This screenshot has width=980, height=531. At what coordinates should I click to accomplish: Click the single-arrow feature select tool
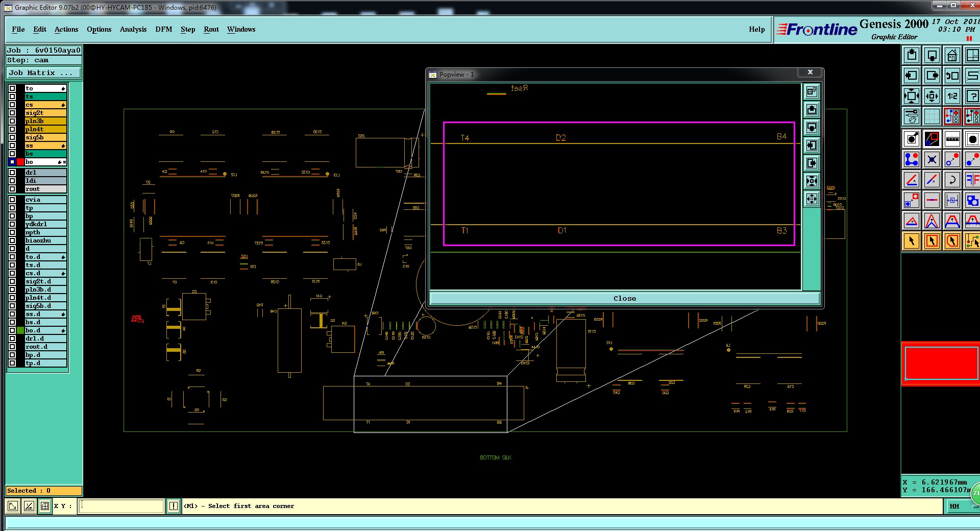pos(912,241)
